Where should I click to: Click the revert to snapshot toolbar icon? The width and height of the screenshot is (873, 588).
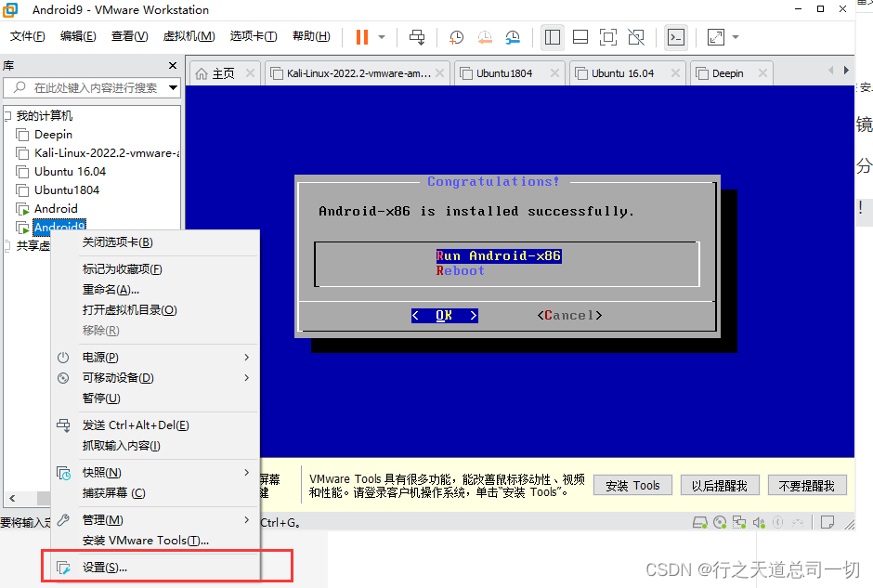[x=485, y=37]
